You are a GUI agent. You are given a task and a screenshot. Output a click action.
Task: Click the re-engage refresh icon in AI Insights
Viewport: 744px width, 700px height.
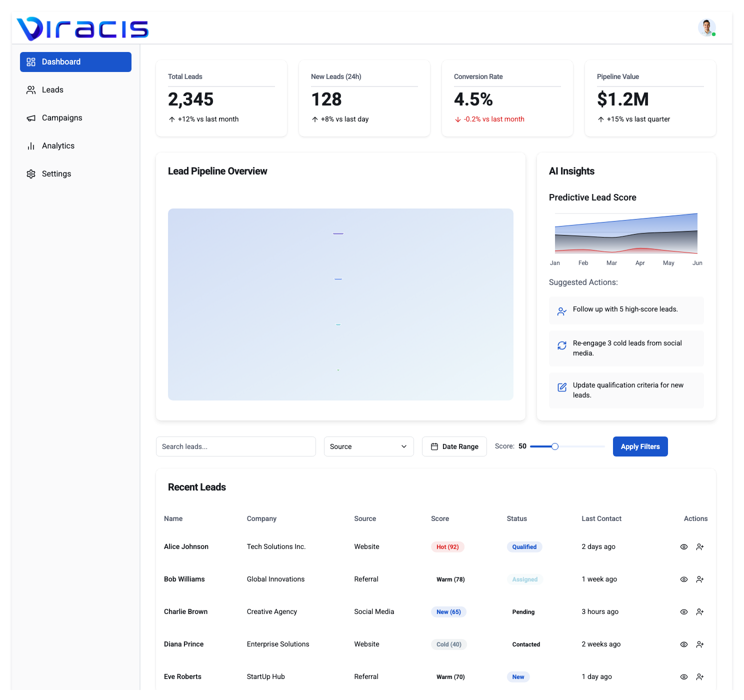(562, 345)
